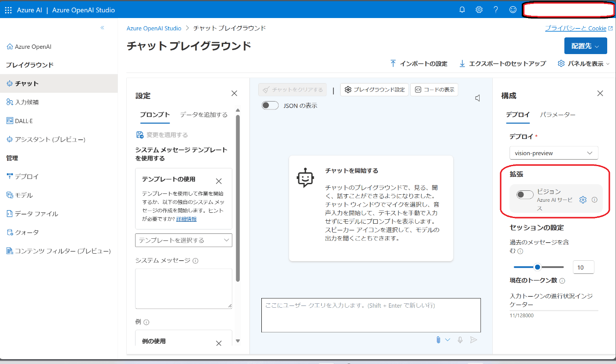Click the 設定 panel scroll down arrow
Image resolution: width=616 pixels, height=364 pixels.
coord(238,341)
